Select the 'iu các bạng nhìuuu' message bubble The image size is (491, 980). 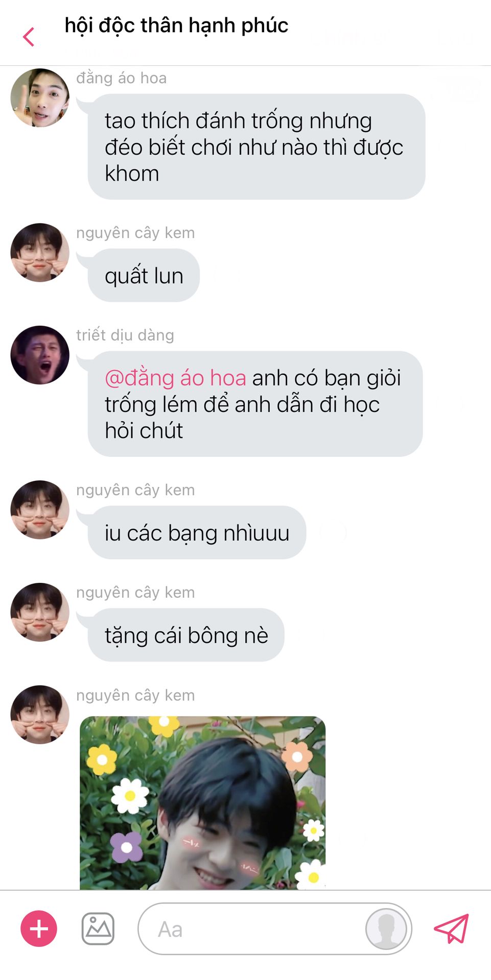tap(197, 532)
